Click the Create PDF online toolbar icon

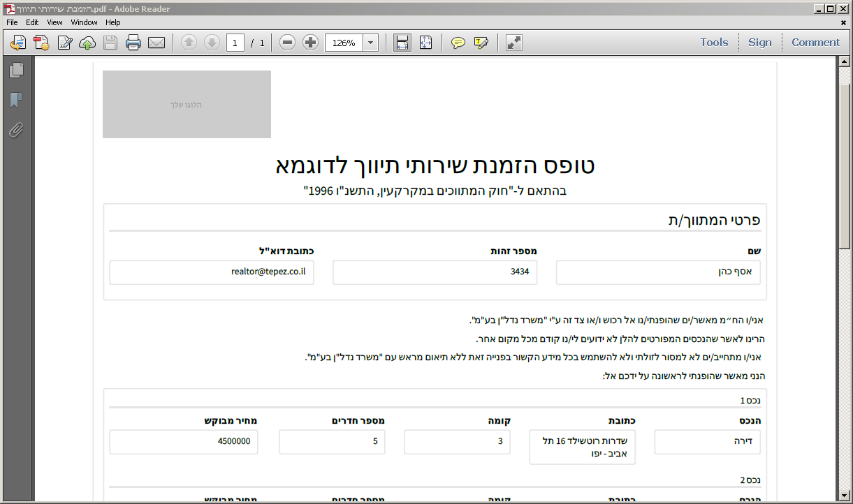[x=18, y=43]
